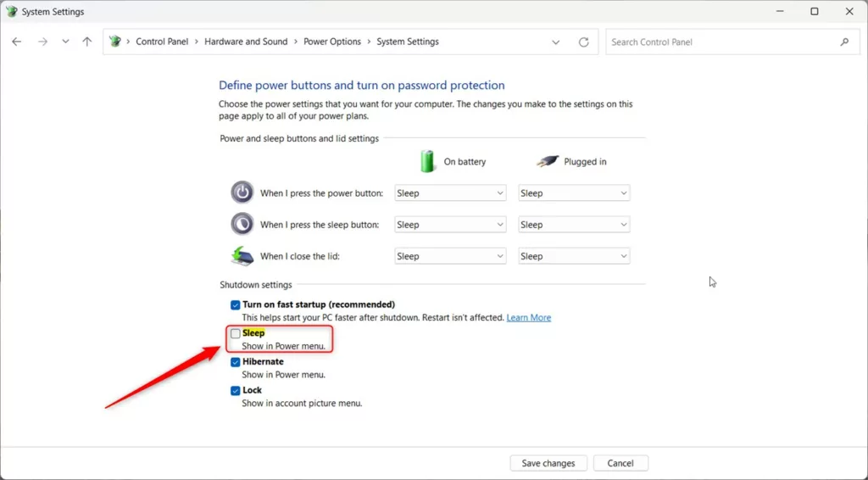The height and width of the screenshot is (480, 868).
Task: Go to Hardware and Sound breadcrumb
Action: coord(246,42)
